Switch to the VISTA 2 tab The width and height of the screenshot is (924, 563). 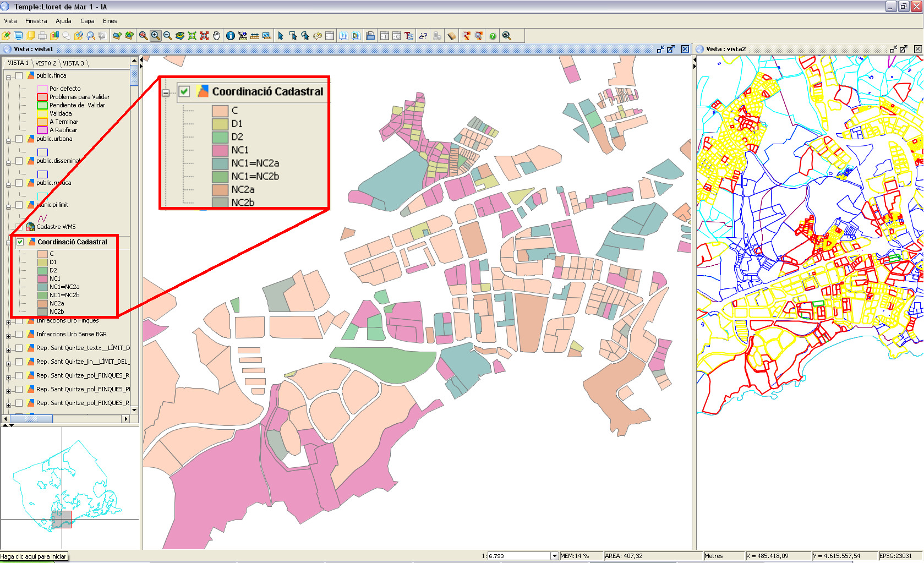[46, 63]
